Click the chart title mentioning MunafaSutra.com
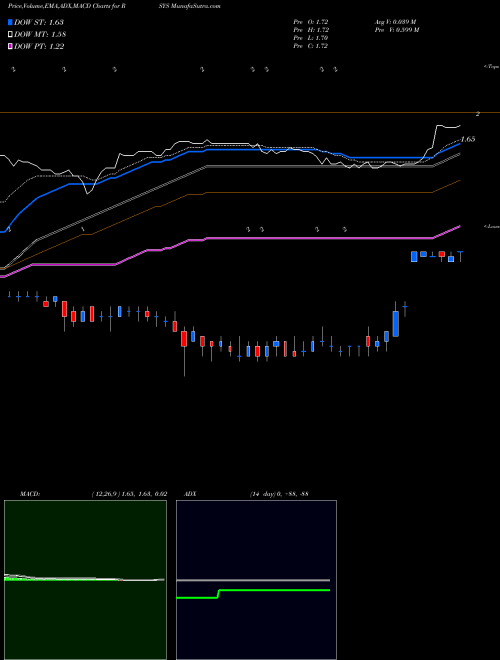Screen dimensions: 500x660 [x=114, y=6]
